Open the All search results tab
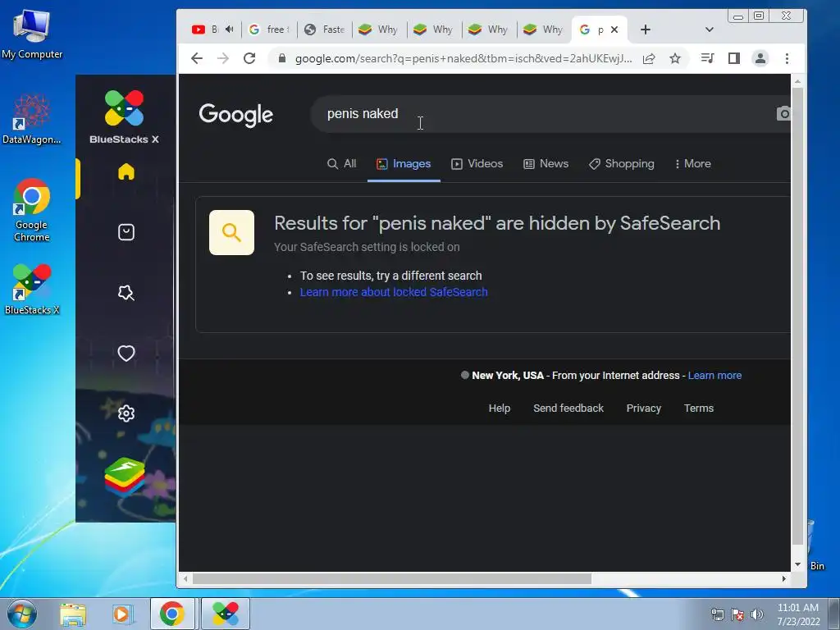This screenshot has height=630, width=840. tap(341, 164)
